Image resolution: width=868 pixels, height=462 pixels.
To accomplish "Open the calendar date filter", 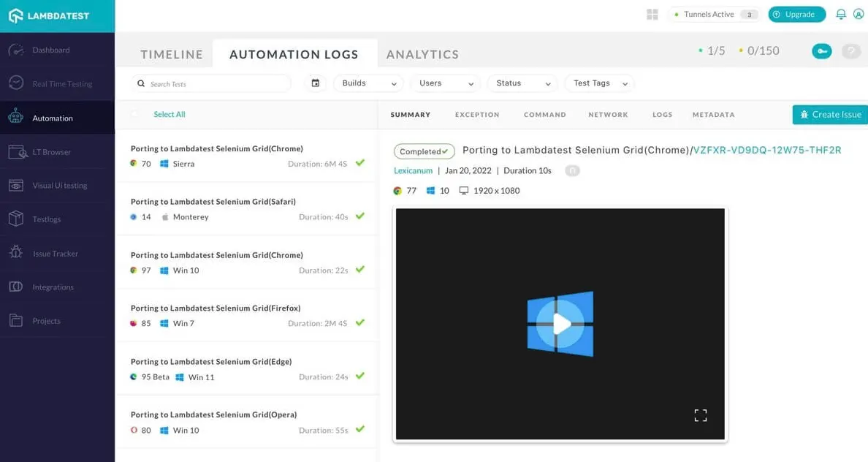I will pos(316,83).
